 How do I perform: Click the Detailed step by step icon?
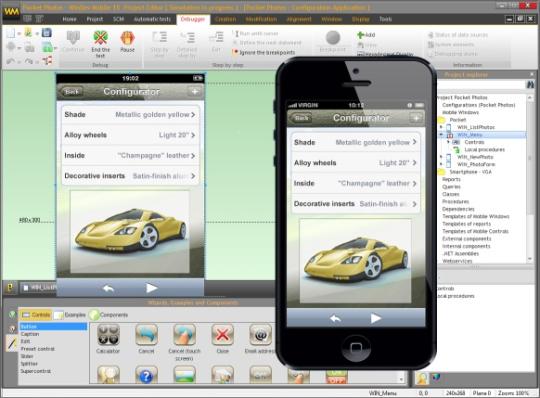187,38
